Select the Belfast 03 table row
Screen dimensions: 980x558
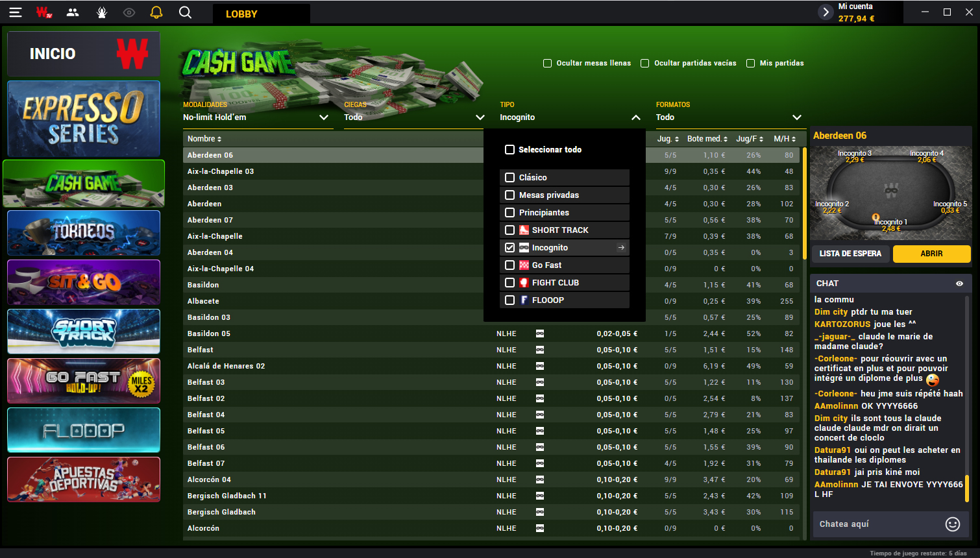(x=493, y=382)
